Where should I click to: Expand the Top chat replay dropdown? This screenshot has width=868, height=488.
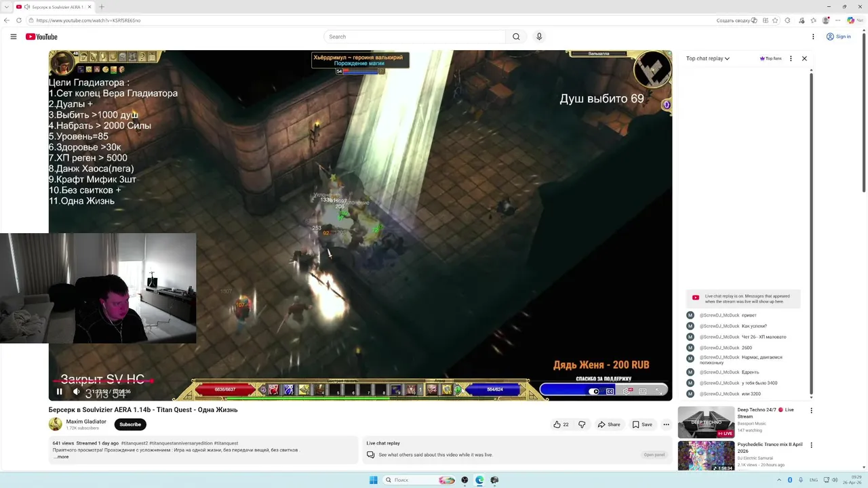tap(708, 58)
